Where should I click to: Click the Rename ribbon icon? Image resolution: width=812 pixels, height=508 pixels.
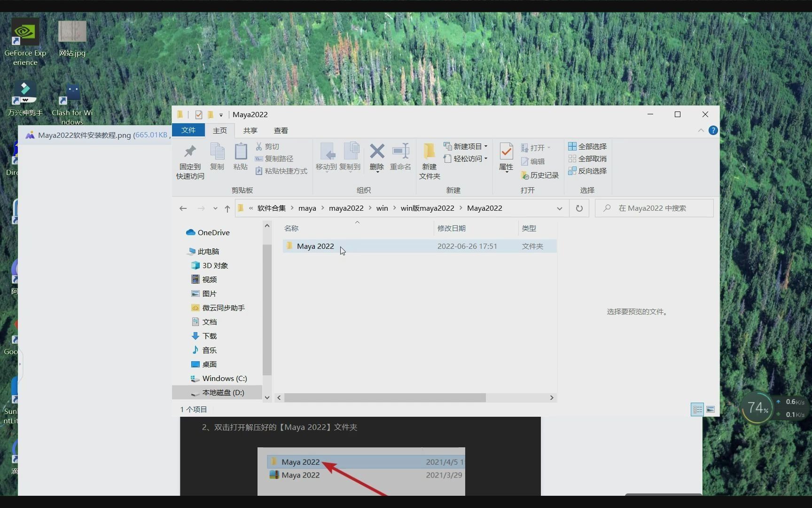coord(400,157)
